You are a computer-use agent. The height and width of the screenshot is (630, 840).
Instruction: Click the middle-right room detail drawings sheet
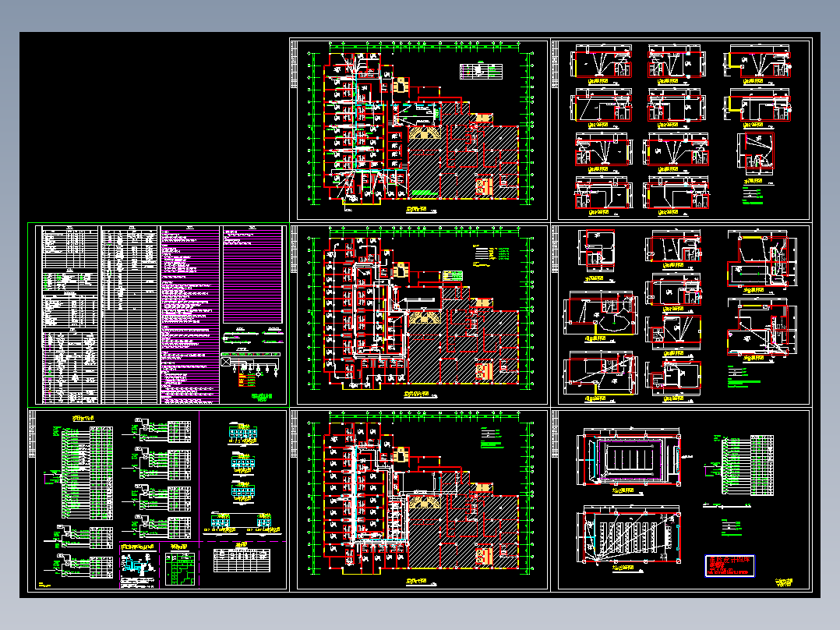681,315
